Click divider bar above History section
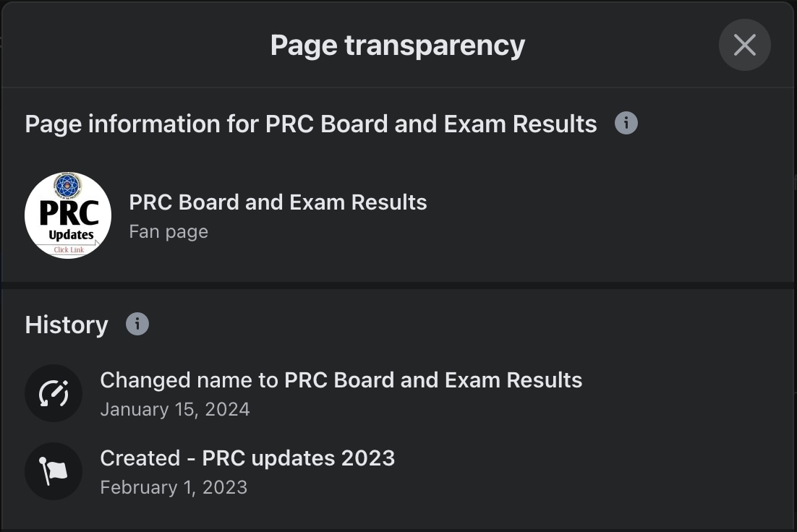Screen dimensions: 797x532 click(x=398, y=286)
